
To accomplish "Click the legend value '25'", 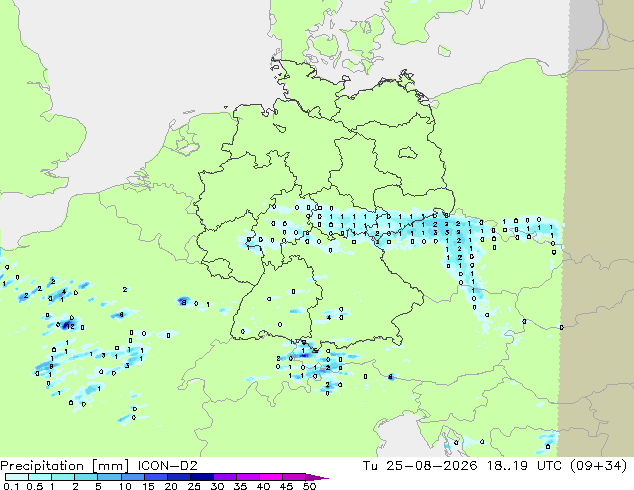I will coord(194,486).
